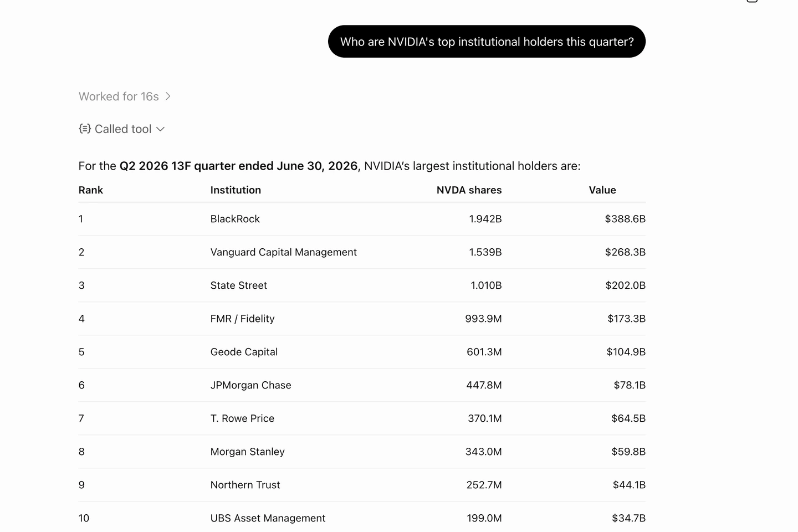Click rank number '10' in the table
798x532 pixels.
tap(84, 518)
